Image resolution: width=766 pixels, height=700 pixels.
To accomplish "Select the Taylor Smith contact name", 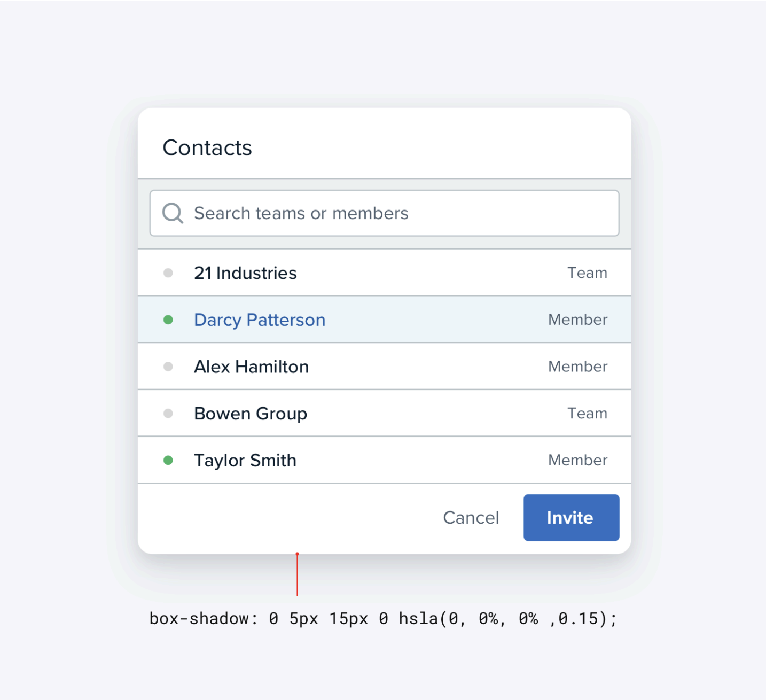I will 245,461.
